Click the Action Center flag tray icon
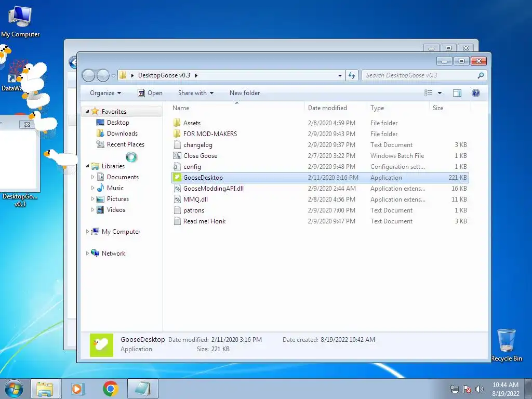Viewport: 532px width, 399px height. click(467, 389)
